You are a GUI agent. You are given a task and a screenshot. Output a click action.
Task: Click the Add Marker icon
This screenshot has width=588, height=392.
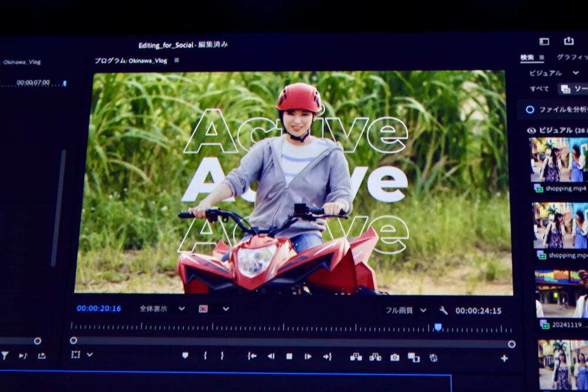pyautogui.click(x=185, y=356)
